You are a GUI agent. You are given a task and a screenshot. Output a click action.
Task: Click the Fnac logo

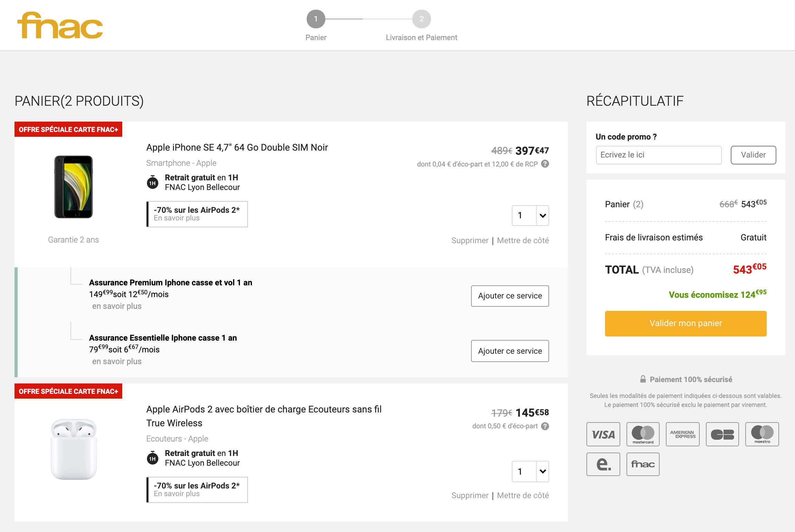[60, 25]
